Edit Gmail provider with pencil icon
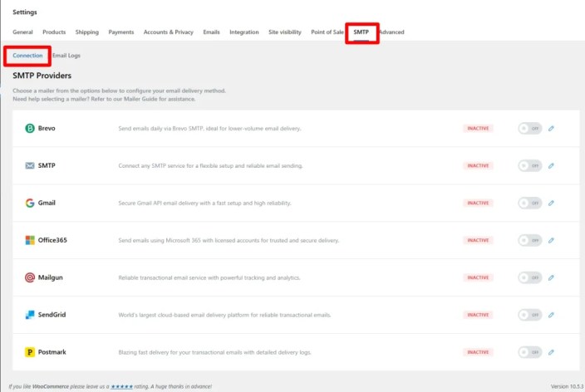585x392 pixels. [x=551, y=203]
